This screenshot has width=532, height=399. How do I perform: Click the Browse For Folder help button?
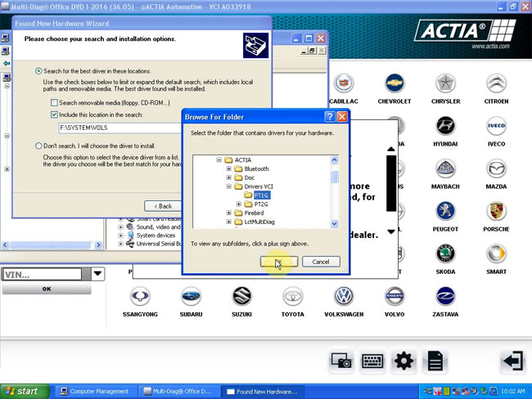pyautogui.click(x=330, y=117)
